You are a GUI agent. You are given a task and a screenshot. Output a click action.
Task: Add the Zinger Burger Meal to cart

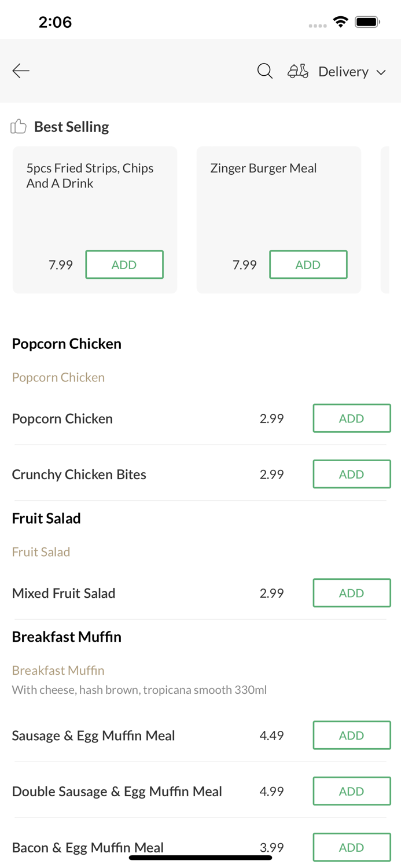pyautogui.click(x=308, y=264)
